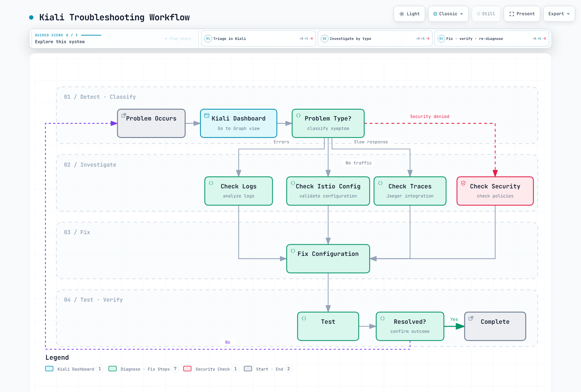
Task: Click the Legend heading
Action: tap(57, 358)
